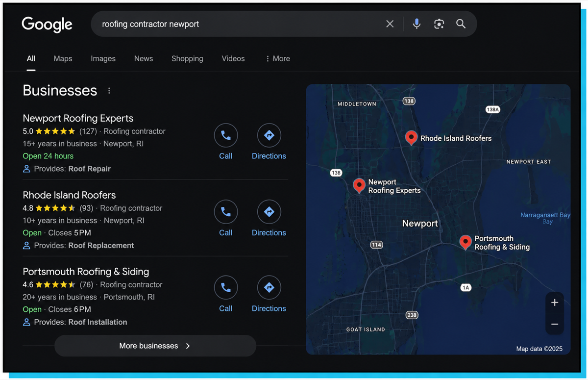Open Google Lens image search icon
This screenshot has height=380, width=588.
point(439,24)
